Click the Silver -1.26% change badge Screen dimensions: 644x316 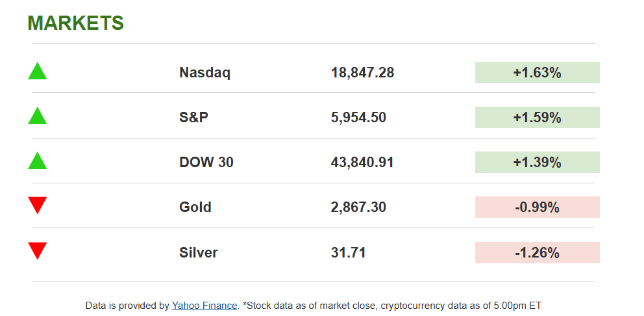tap(537, 252)
